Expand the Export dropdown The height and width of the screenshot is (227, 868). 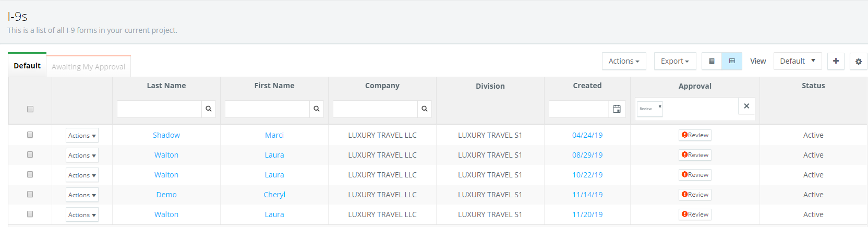[674, 61]
